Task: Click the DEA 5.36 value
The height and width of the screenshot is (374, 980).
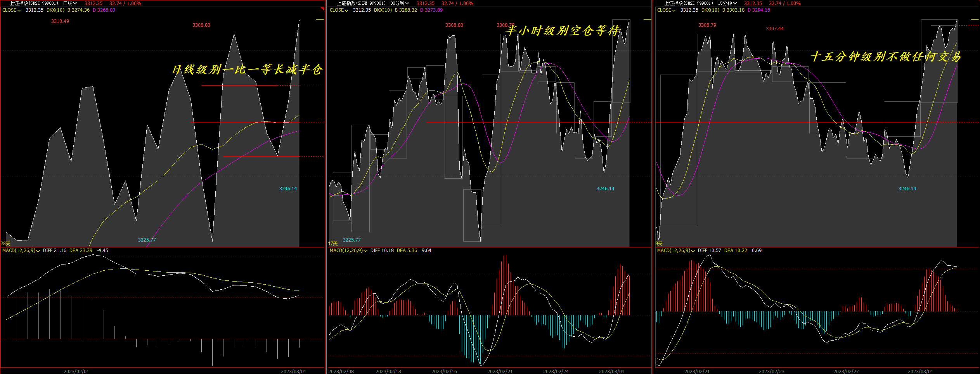Action: 407,250
